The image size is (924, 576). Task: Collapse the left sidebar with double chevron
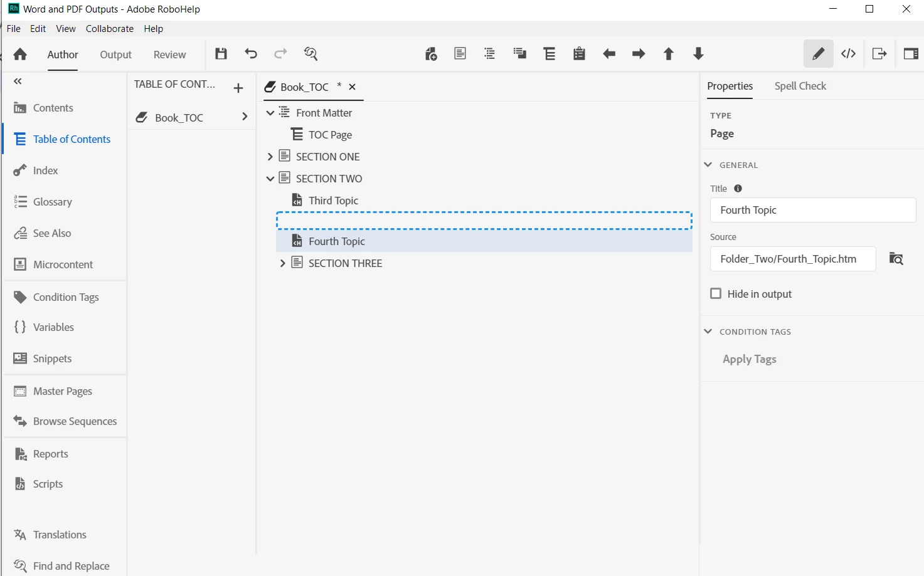click(18, 81)
